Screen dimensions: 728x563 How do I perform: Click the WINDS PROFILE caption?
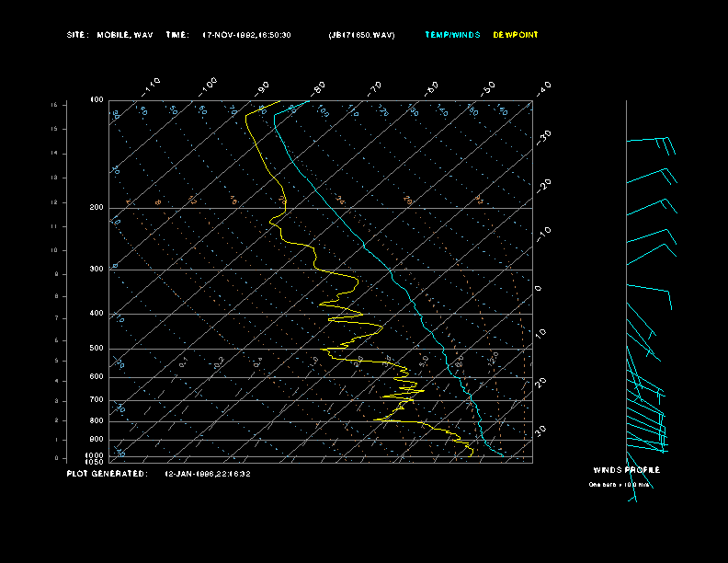pos(626,470)
